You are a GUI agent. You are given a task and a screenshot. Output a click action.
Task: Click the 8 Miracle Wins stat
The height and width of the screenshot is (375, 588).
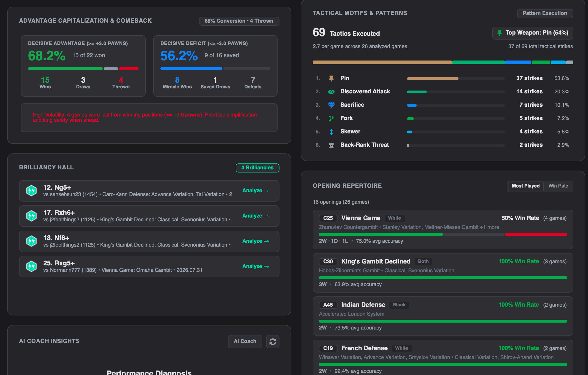[177, 83]
